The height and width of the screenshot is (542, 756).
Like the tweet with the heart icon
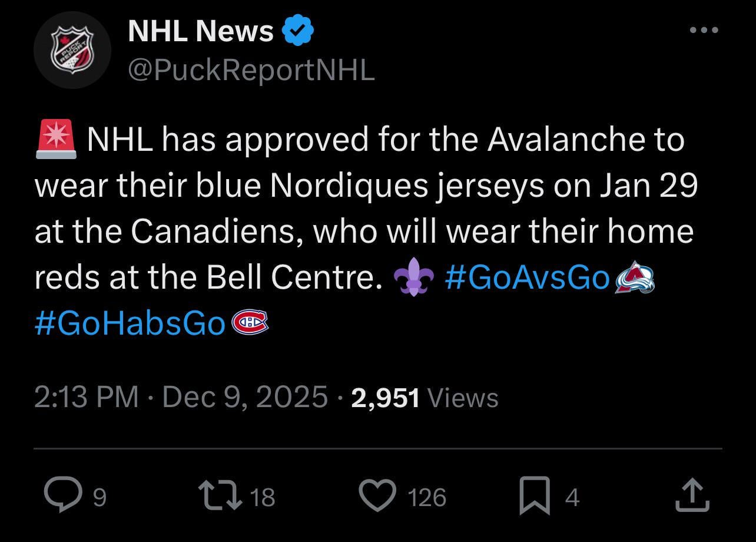(x=379, y=495)
